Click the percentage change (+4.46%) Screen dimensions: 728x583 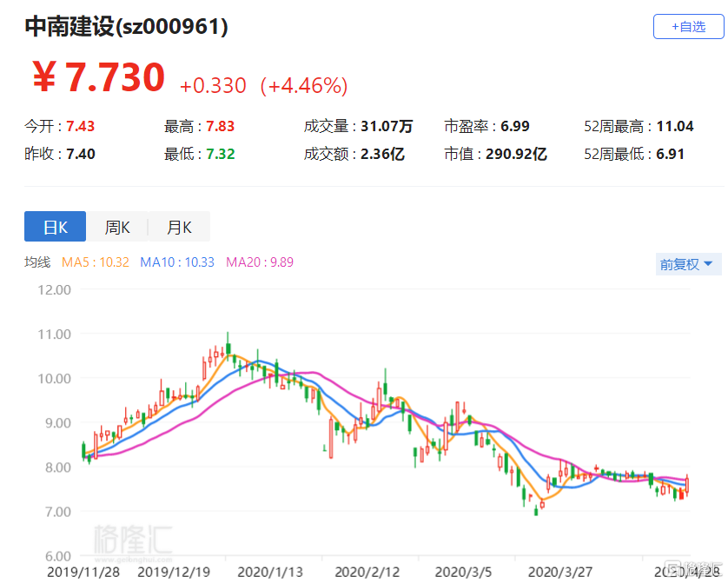click(x=304, y=86)
